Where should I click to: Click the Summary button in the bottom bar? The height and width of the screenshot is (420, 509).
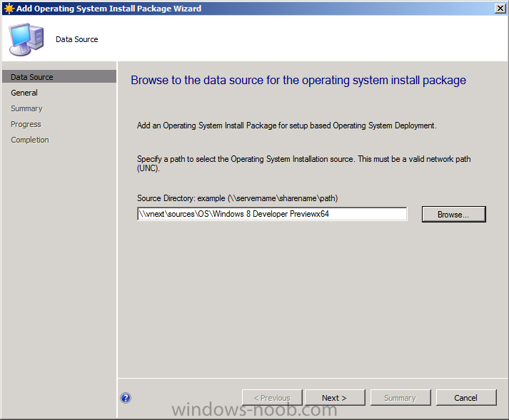tap(400, 398)
